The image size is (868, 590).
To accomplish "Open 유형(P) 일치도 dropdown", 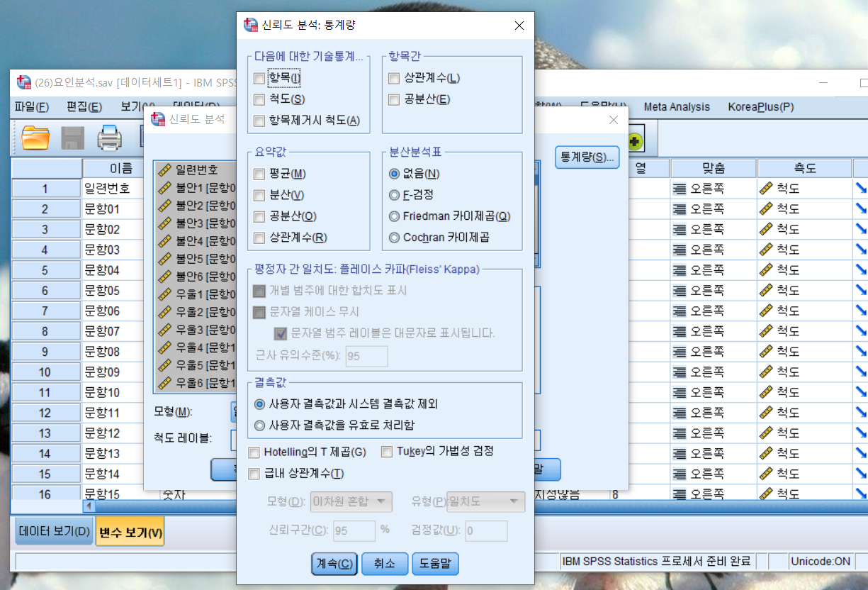I will tap(485, 501).
